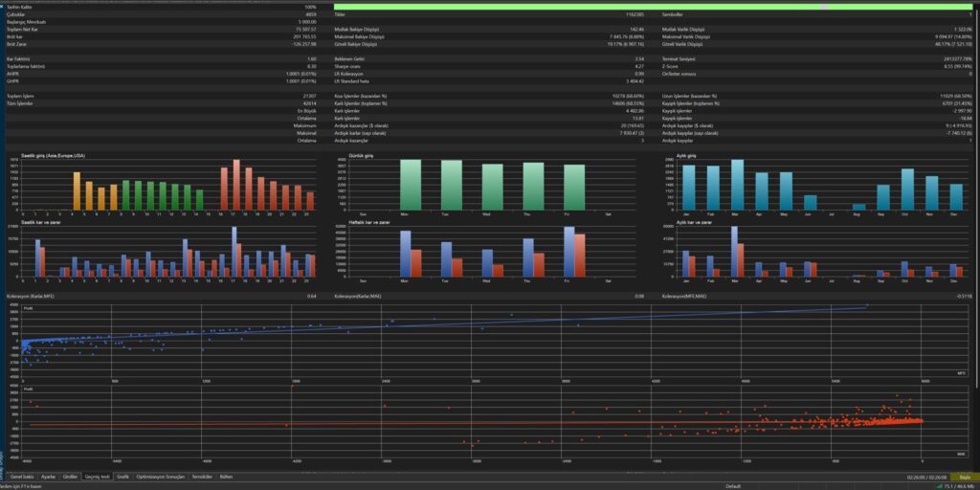Click the 75 507.57 net profit value
The image size is (980, 490).
click(x=305, y=29)
